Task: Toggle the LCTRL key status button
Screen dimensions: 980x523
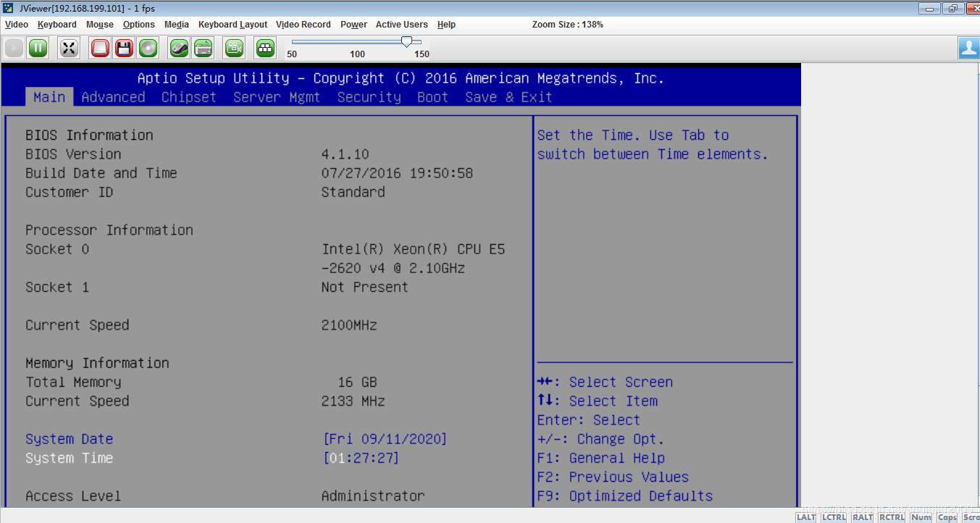Action: point(834,517)
